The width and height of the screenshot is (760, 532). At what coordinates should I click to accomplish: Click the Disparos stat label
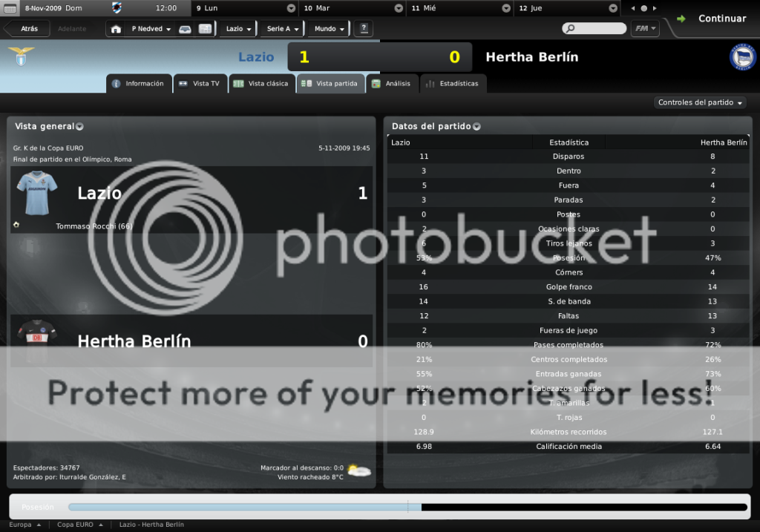click(569, 157)
